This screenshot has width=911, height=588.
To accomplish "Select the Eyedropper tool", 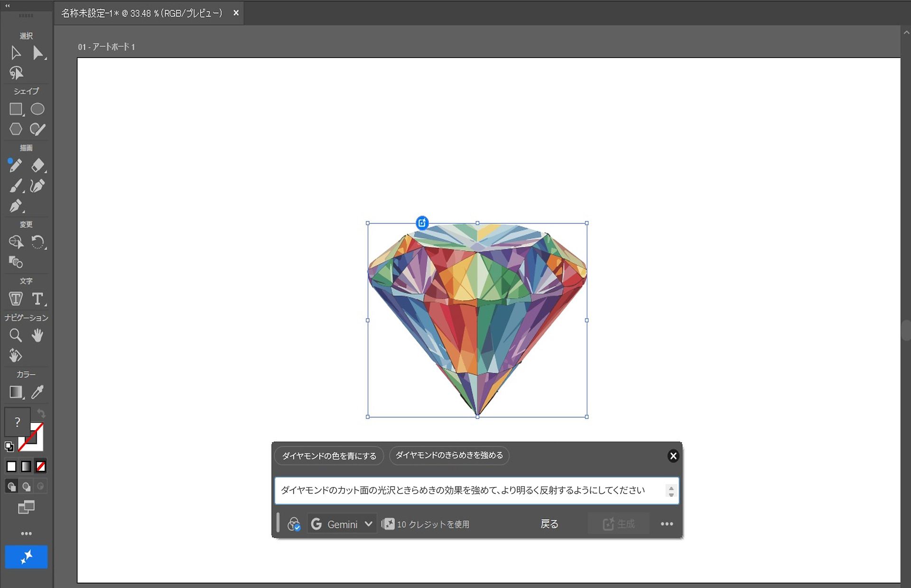I will pos(37,392).
